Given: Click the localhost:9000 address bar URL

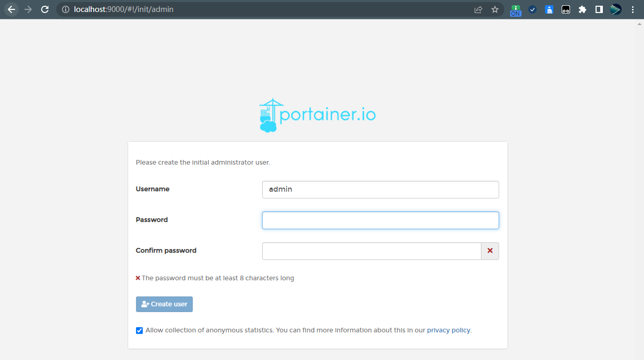Looking at the screenshot, I should 124,9.
